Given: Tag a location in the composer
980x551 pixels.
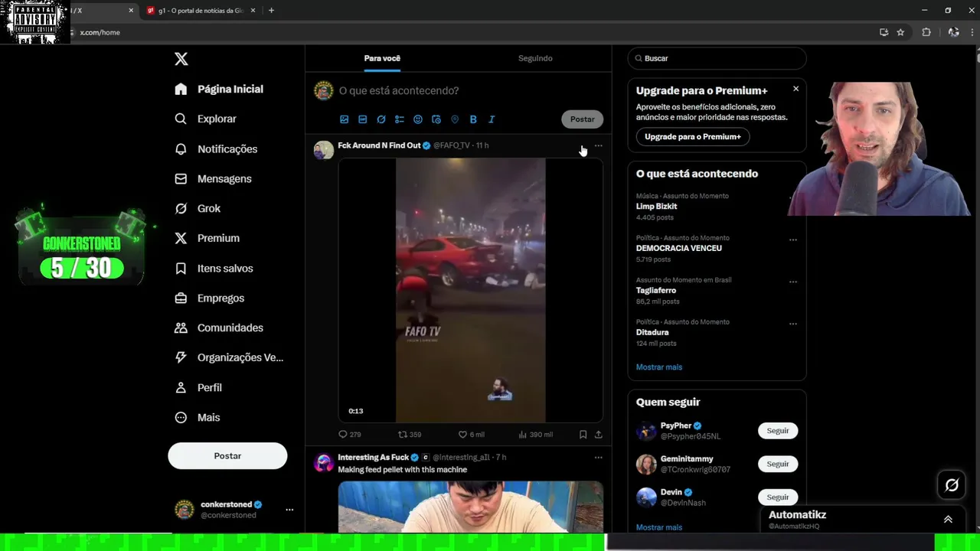Looking at the screenshot, I should point(455,119).
